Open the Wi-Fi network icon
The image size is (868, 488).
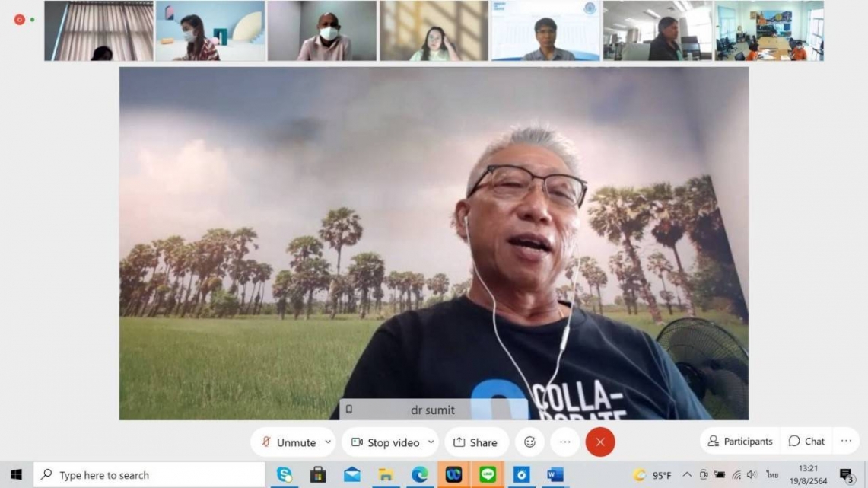(x=736, y=475)
